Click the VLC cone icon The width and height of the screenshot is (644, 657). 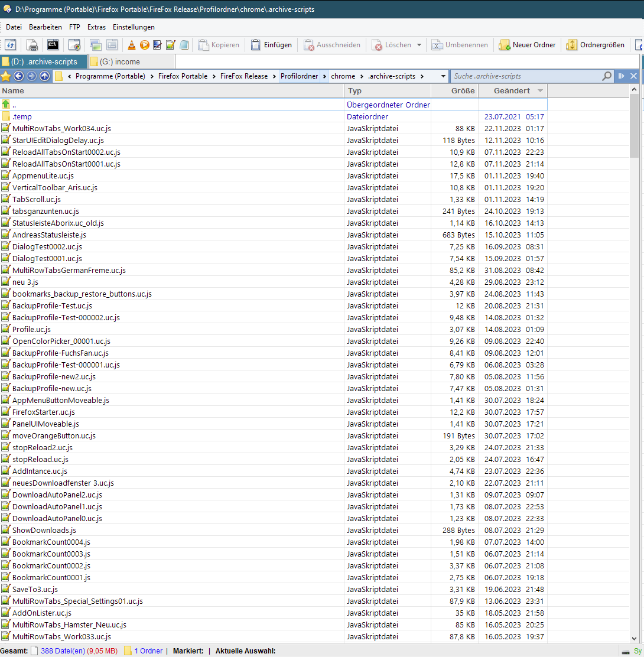click(132, 45)
